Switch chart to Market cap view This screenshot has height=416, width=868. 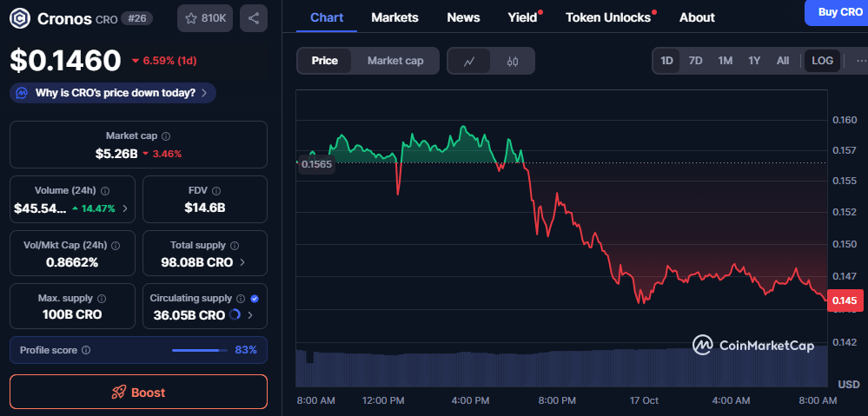395,61
